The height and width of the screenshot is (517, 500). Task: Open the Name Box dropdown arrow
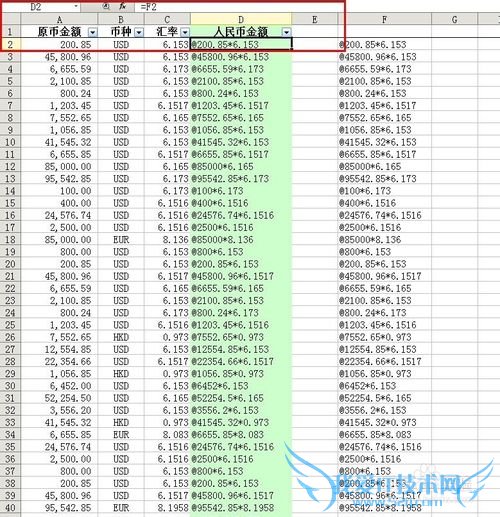(76, 6)
